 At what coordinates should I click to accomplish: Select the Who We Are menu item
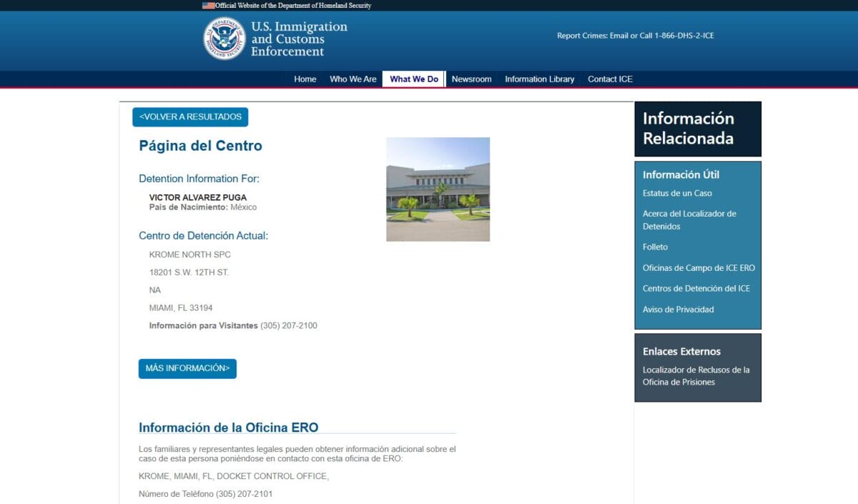coord(352,79)
